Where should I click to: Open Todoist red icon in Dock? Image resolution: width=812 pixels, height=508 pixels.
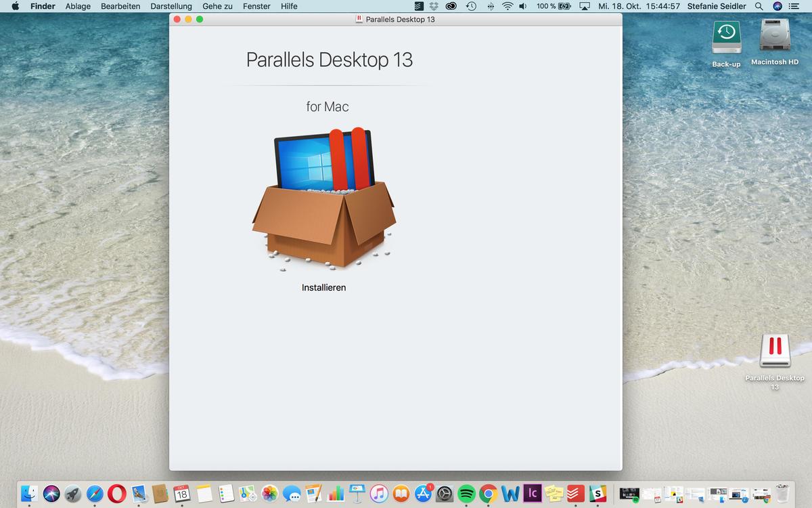point(576,494)
